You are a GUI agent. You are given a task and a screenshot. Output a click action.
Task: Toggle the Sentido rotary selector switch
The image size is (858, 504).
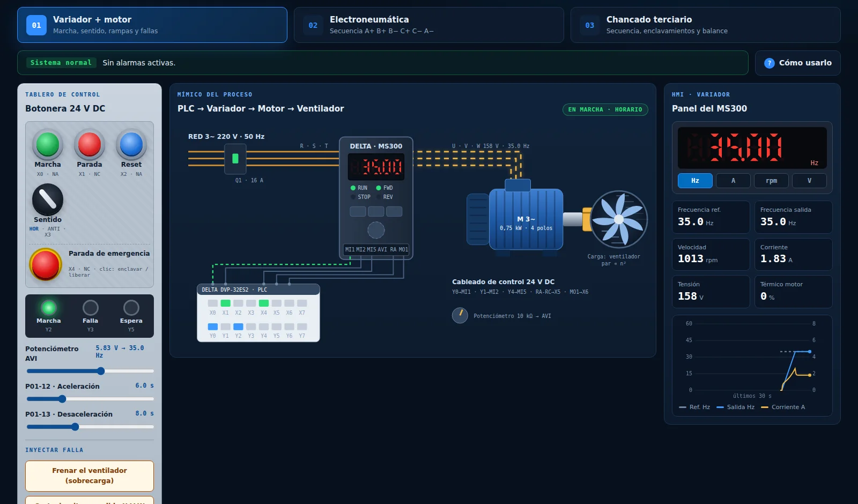click(x=48, y=199)
